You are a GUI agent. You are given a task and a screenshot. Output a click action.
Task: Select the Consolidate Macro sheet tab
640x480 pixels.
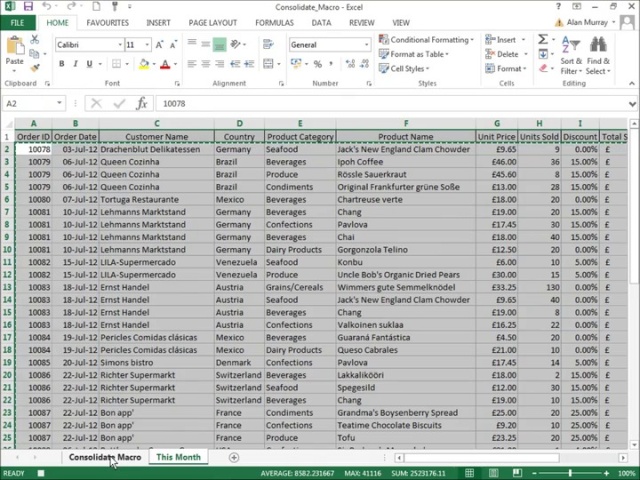click(x=105, y=457)
